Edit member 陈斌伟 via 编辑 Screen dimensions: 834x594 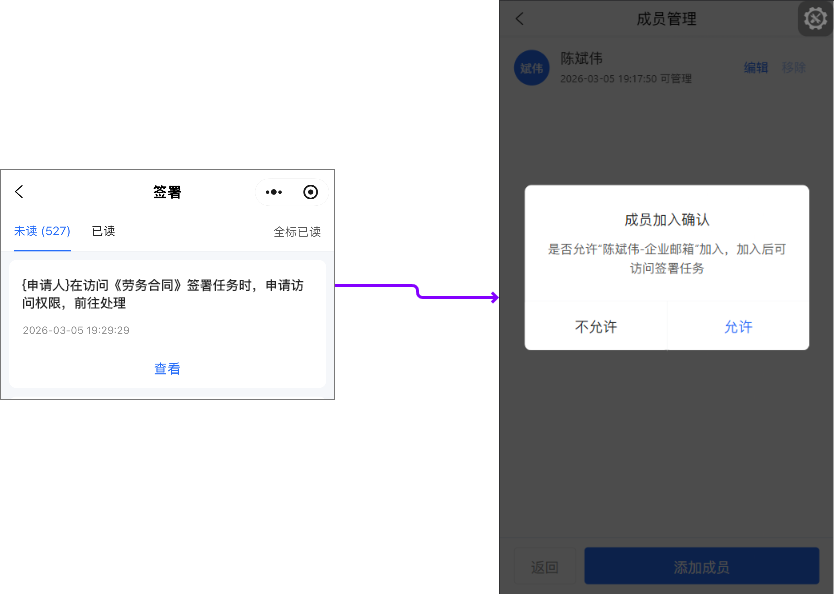click(756, 68)
